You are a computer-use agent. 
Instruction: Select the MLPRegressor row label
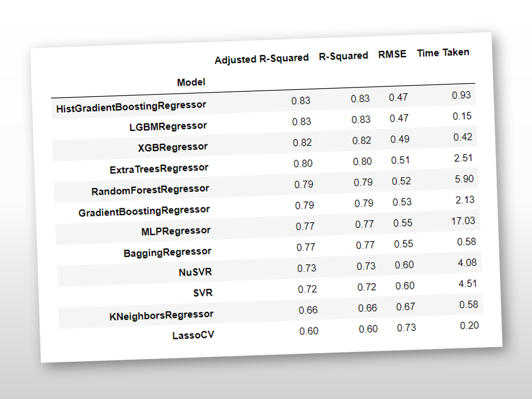[x=175, y=231]
